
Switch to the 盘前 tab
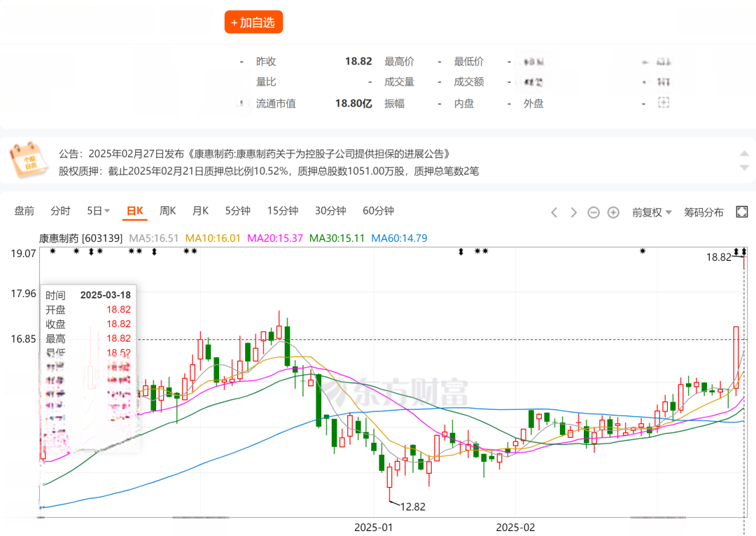click(x=24, y=211)
